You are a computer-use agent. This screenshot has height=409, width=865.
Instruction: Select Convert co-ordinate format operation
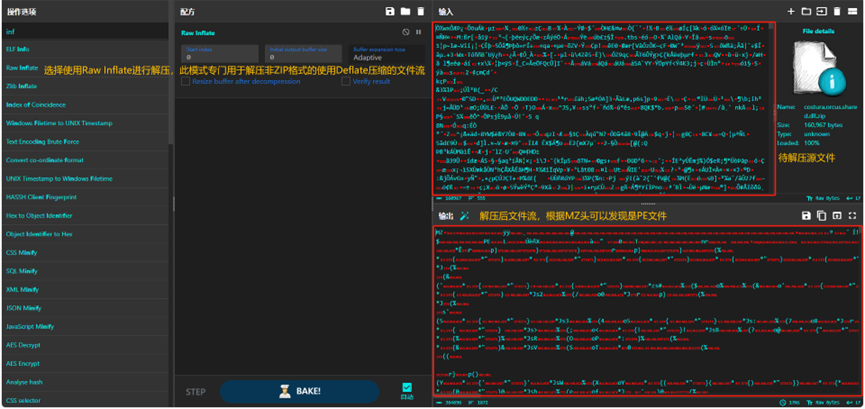85,160
